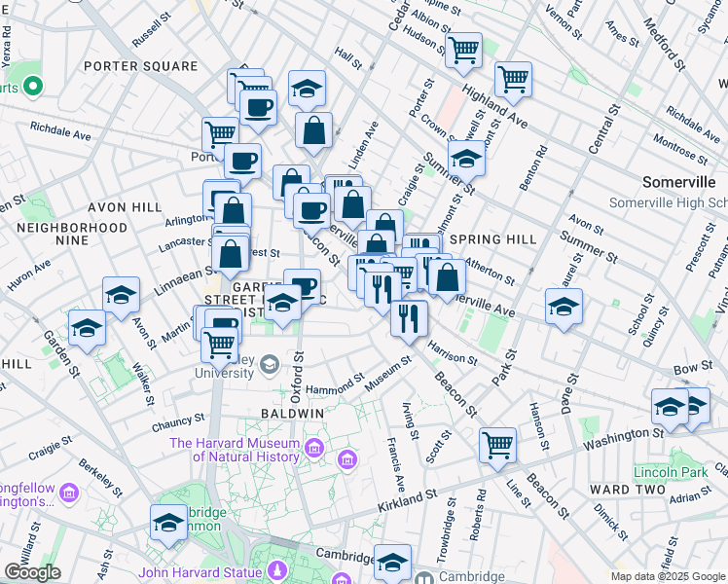Click the school marker near Garfield Street district
The width and height of the screenshot is (728, 584).
(282, 305)
